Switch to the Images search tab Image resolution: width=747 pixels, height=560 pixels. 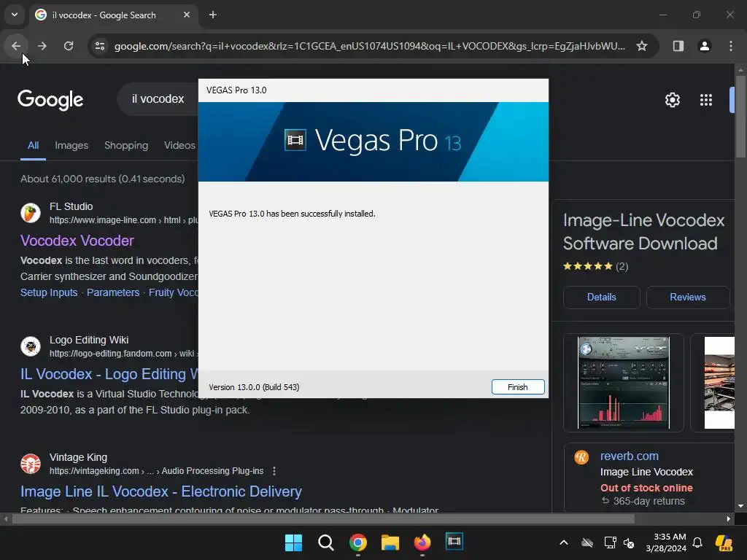71,146
